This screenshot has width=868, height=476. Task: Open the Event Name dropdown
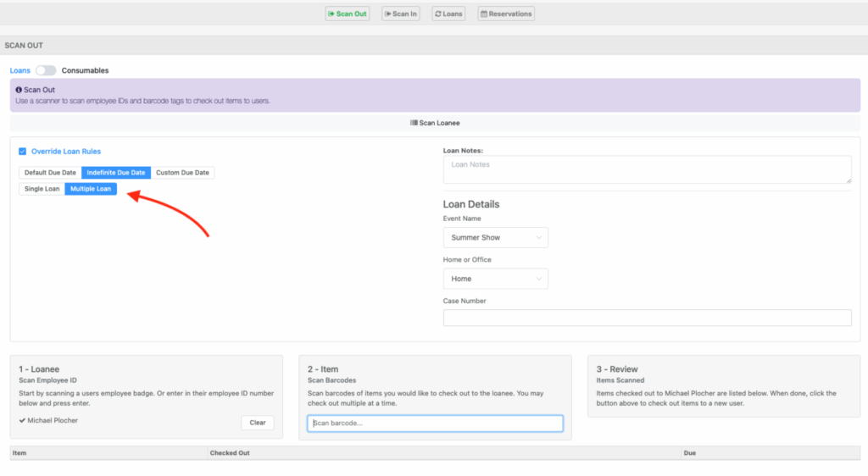[495, 237]
